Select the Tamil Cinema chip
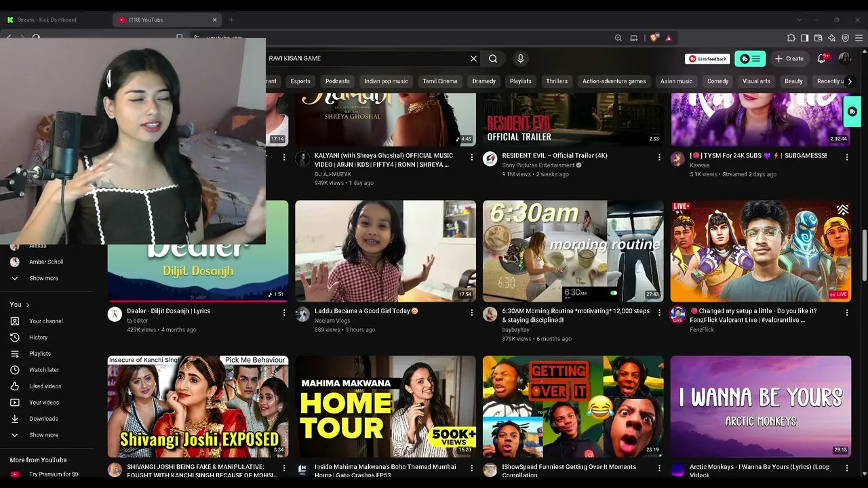 (440, 81)
